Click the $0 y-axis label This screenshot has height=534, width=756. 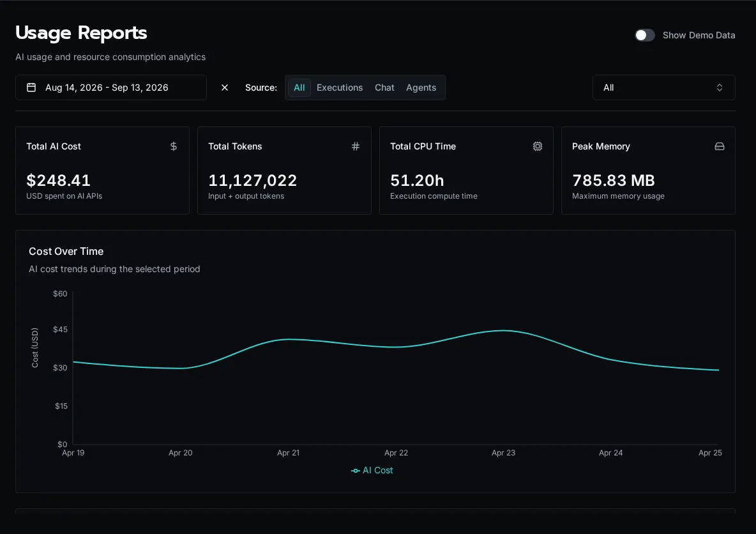[x=63, y=445]
